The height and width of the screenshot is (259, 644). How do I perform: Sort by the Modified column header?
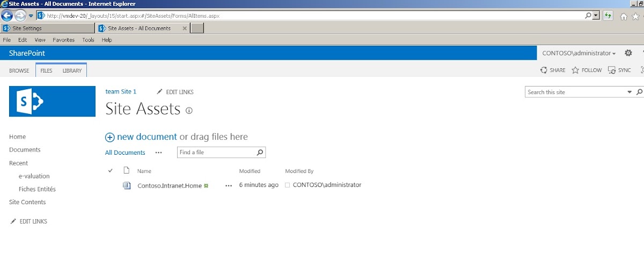coord(250,171)
